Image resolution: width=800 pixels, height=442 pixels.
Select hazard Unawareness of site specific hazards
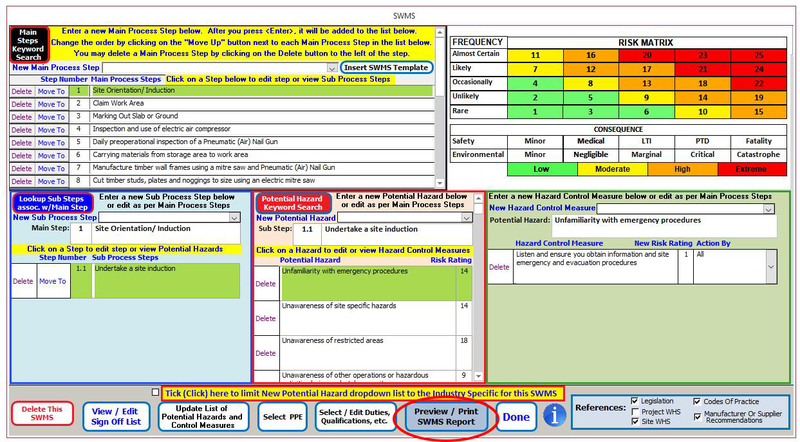[367, 318]
